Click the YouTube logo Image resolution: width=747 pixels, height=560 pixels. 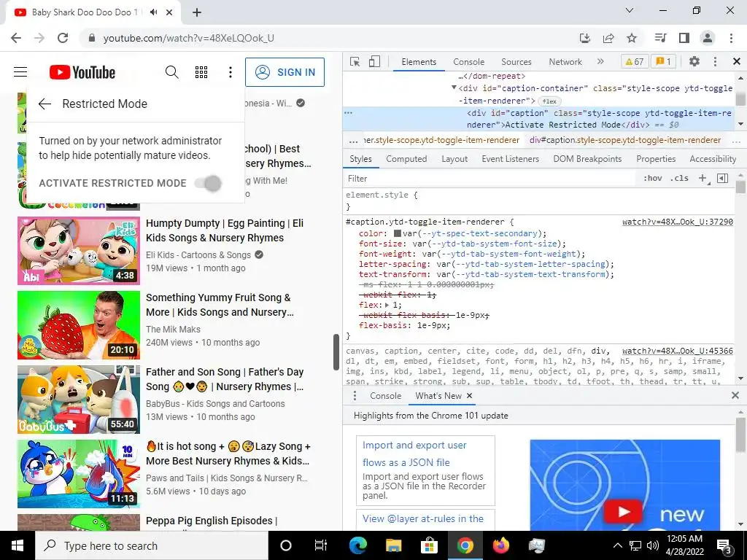(82, 72)
